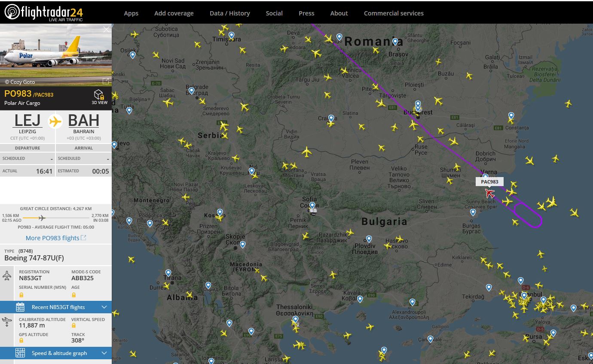Click the airport pin near Timișoara
The height and width of the screenshot is (364, 593).
pos(232,36)
